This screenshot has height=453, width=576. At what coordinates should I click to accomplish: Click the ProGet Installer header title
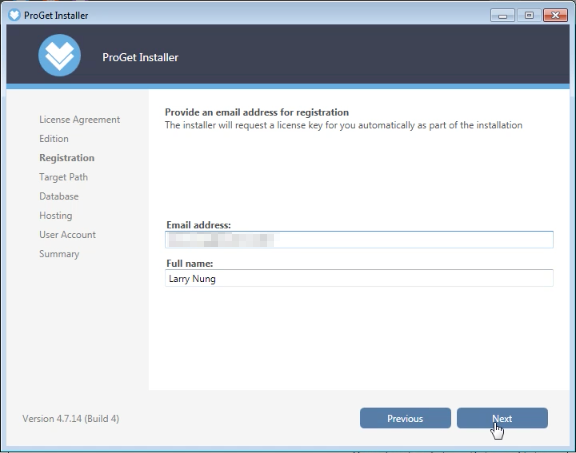pos(140,57)
